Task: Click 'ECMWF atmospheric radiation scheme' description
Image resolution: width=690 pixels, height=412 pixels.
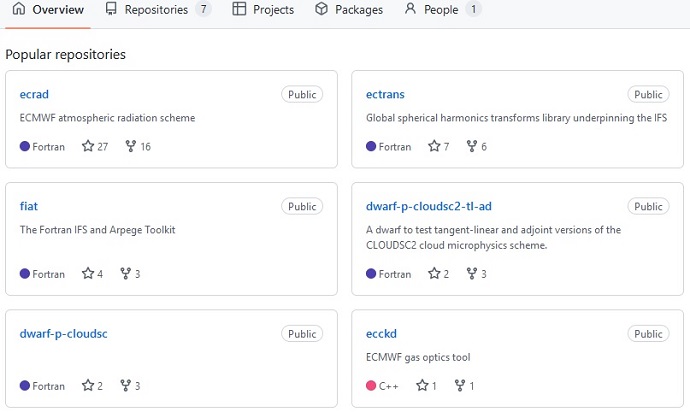Action: click(x=107, y=118)
